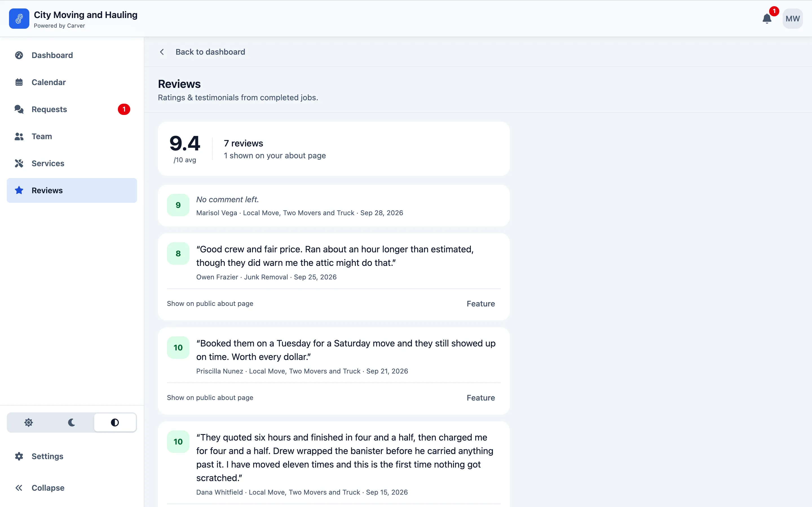Navigate to Services in sidebar
The image size is (812, 507).
72,163
